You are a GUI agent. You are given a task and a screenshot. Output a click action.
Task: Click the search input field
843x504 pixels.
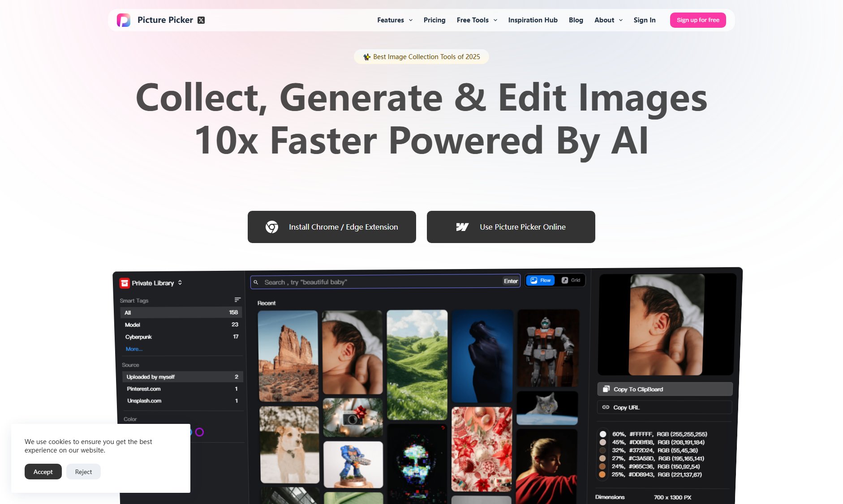tap(358, 282)
